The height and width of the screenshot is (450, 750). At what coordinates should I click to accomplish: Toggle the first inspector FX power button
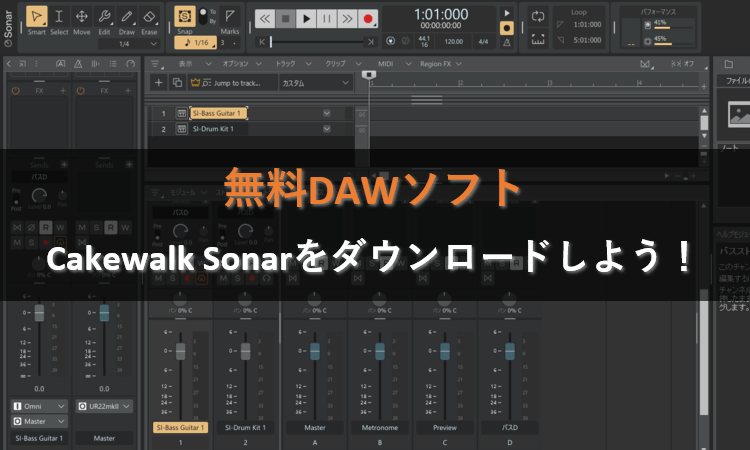click(x=16, y=90)
